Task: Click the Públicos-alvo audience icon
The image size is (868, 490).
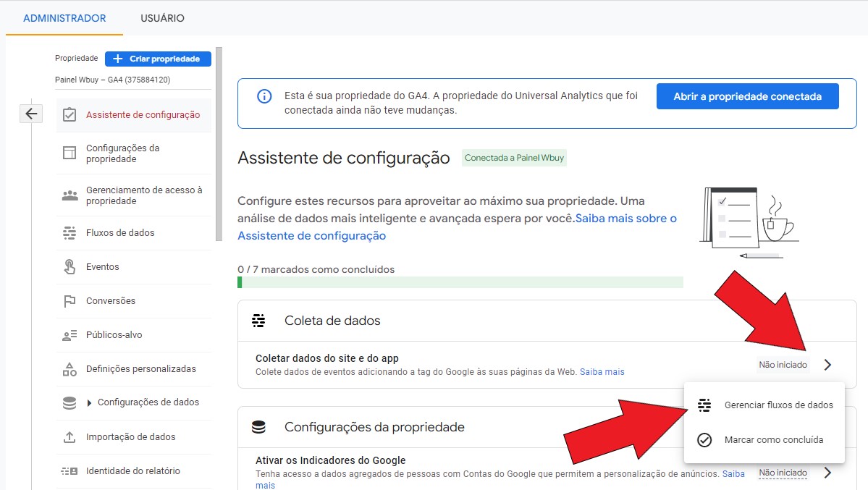Action: click(69, 335)
